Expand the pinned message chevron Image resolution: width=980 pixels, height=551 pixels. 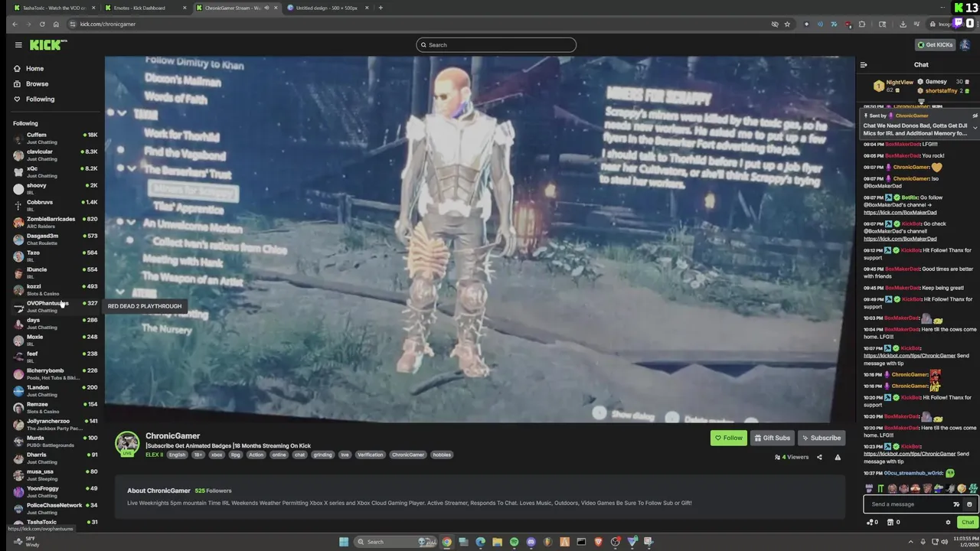(975, 128)
